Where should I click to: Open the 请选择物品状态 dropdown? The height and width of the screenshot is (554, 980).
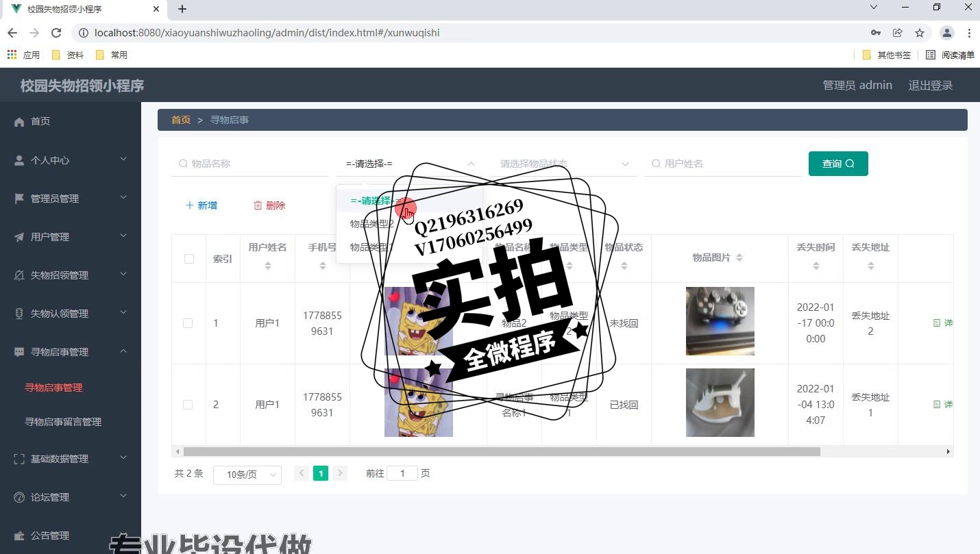tap(565, 164)
